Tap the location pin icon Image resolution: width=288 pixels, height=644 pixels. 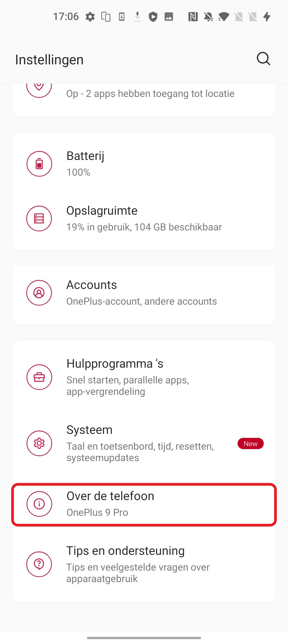(x=39, y=88)
